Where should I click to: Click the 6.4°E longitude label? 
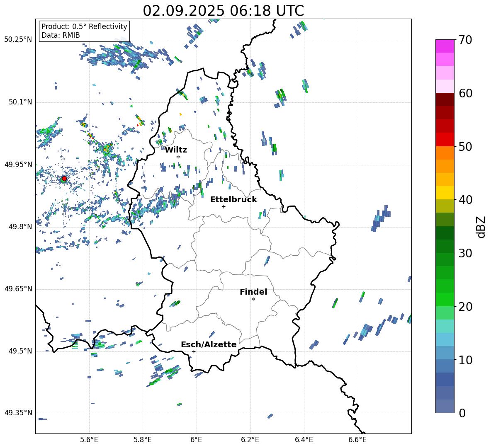(304, 440)
